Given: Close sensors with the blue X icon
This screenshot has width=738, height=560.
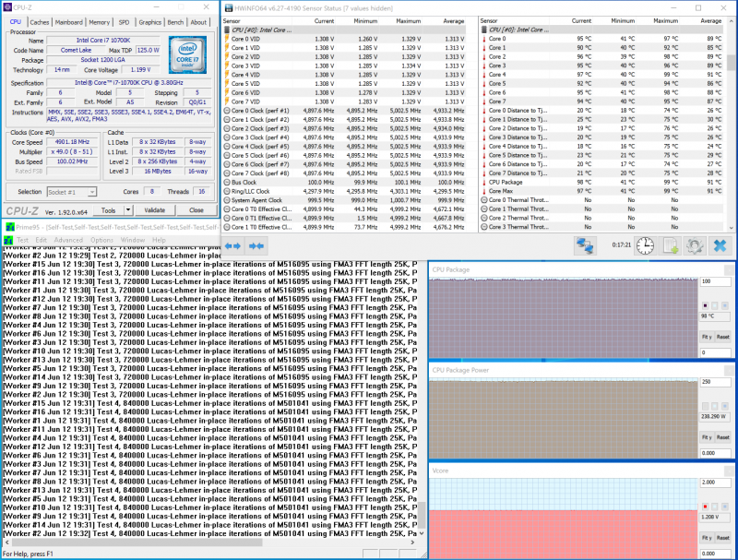Looking at the screenshot, I should (720, 244).
